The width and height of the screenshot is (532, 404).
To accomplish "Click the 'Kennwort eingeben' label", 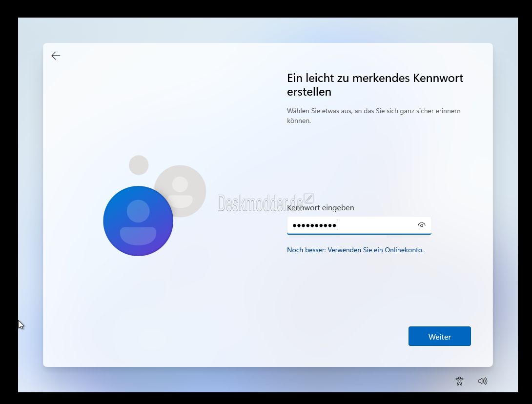I will (321, 207).
